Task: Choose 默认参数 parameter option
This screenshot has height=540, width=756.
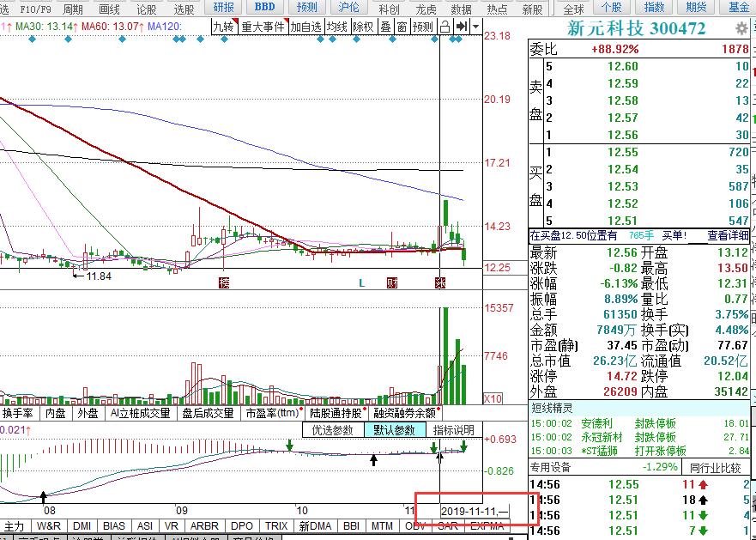Action: 395,429
